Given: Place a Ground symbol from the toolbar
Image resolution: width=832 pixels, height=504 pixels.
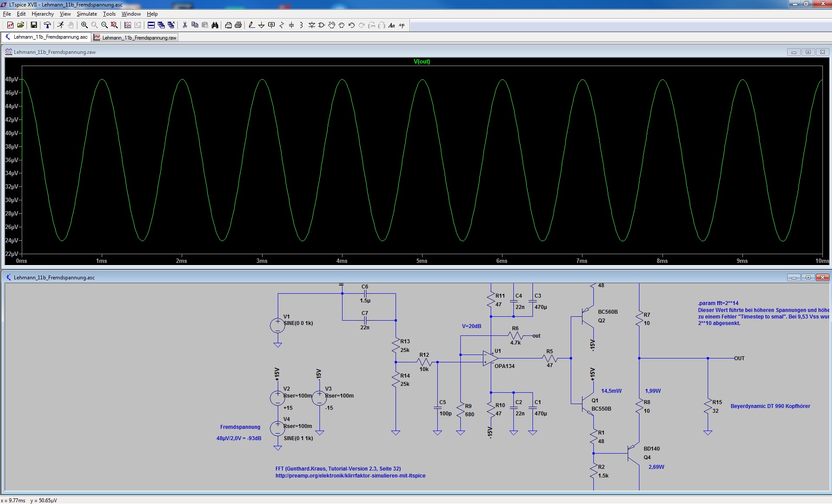Looking at the screenshot, I should click(x=261, y=25).
